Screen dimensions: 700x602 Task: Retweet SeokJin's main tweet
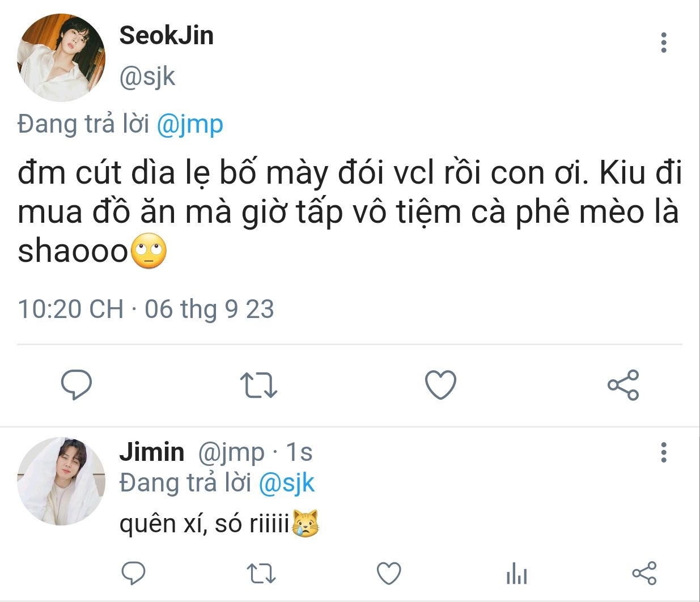click(258, 385)
